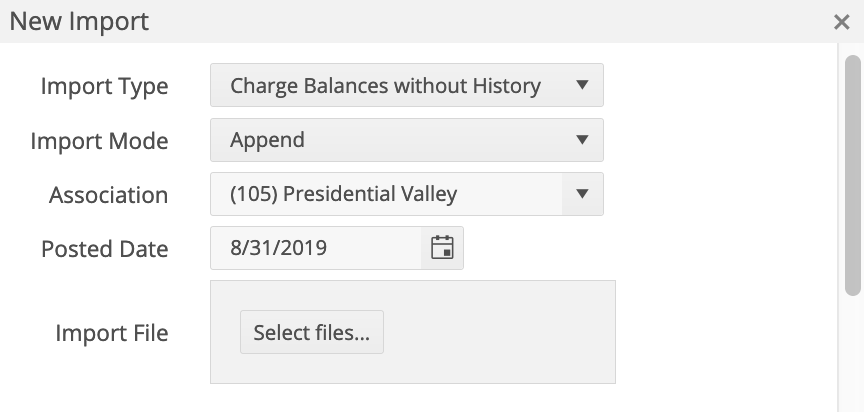Click the dialog's vertical scrollbar thumb

click(853, 175)
